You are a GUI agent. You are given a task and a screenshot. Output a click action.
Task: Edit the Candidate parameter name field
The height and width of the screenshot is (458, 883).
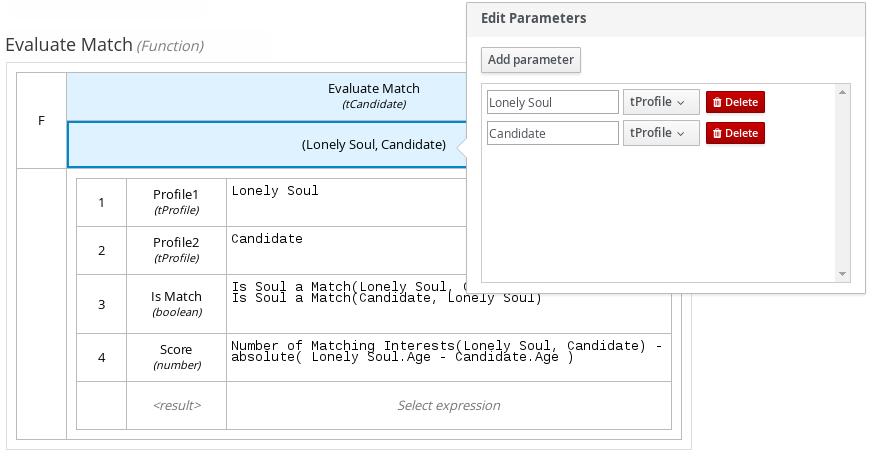coord(553,133)
